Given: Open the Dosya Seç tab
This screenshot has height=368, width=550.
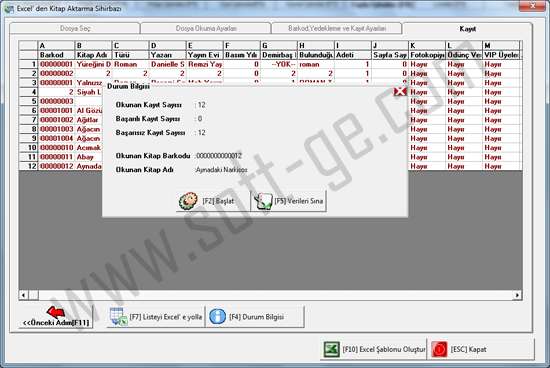Looking at the screenshot, I should pyautogui.click(x=75, y=28).
